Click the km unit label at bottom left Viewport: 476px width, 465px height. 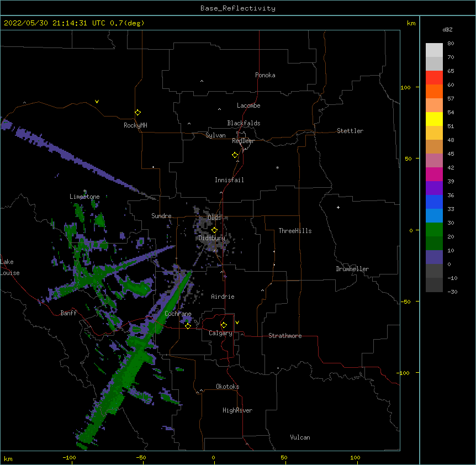[x=8, y=459]
